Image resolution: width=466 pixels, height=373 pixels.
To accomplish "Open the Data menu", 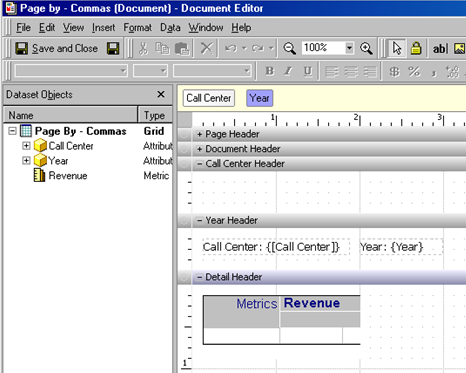I will click(x=170, y=28).
